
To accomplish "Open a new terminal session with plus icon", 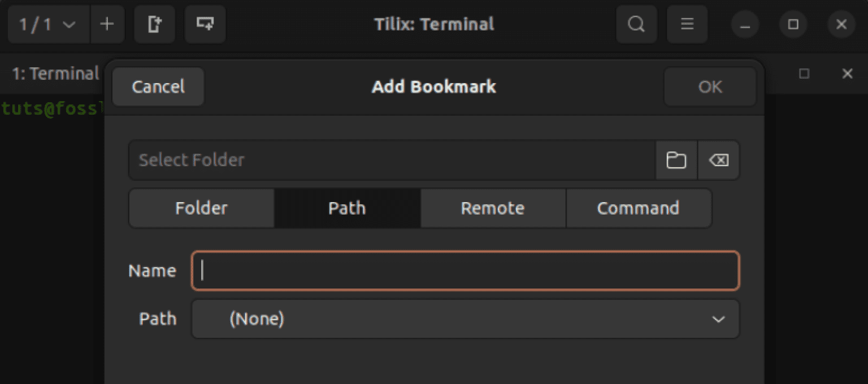I will tap(108, 24).
